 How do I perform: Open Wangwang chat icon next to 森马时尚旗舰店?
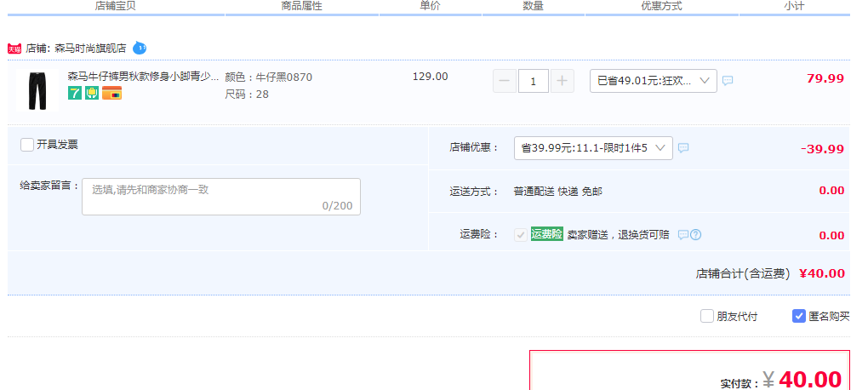coord(140,49)
